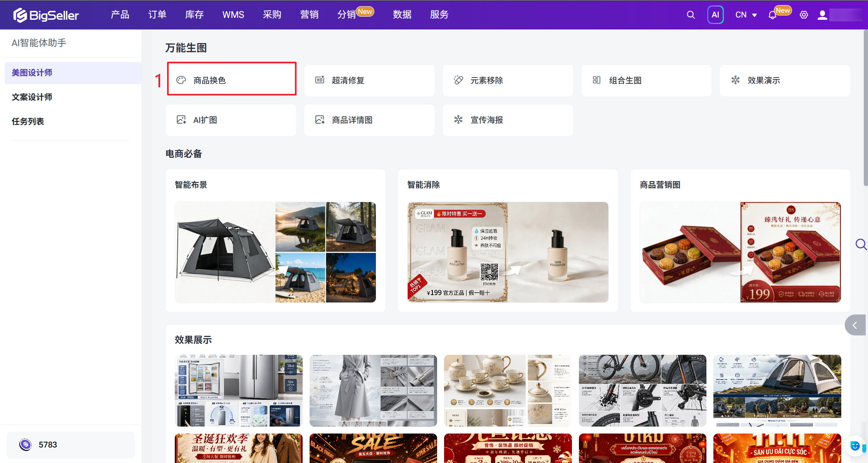
Task: Expand the CN language dropdown
Action: click(x=746, y=15)
